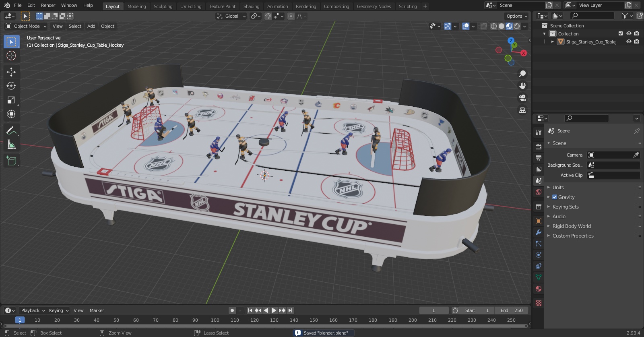Select the Cursor tool in the toolbar

11,56
